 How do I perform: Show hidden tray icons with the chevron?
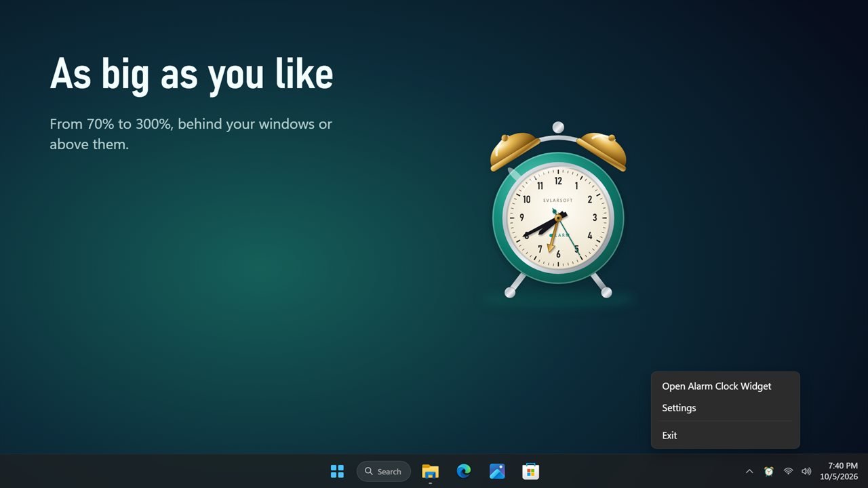(749, 471)
